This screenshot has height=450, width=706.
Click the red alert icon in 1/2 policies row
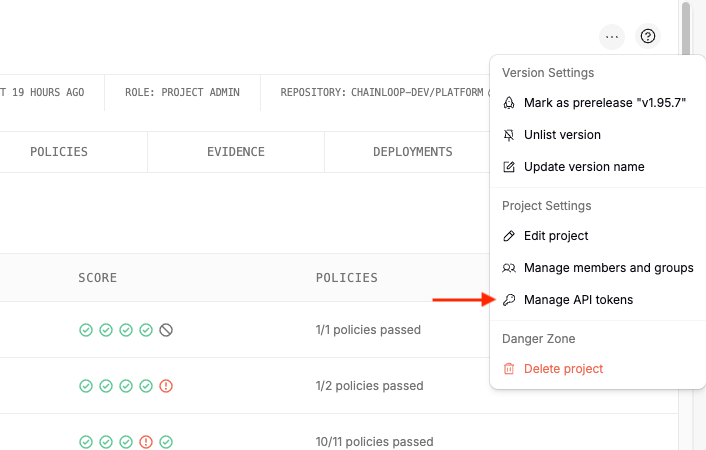(166, 386)
